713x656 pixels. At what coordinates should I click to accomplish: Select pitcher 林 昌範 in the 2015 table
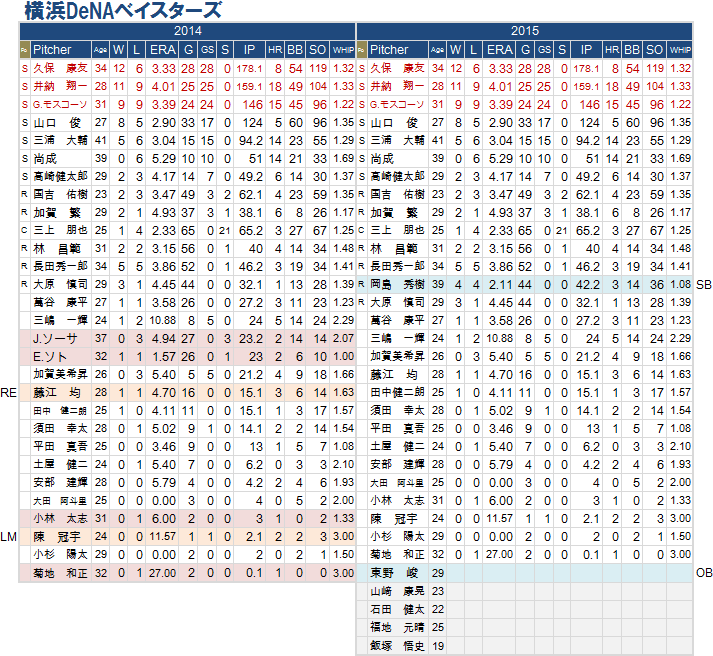(x=394, y=249)
